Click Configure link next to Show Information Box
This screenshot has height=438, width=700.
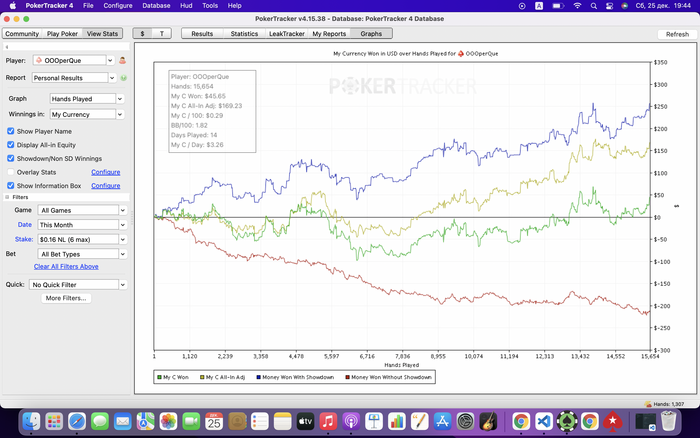[x=106, y=185]
